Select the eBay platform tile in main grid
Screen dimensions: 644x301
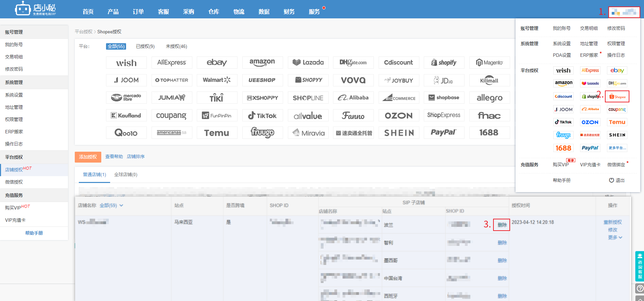217,63
